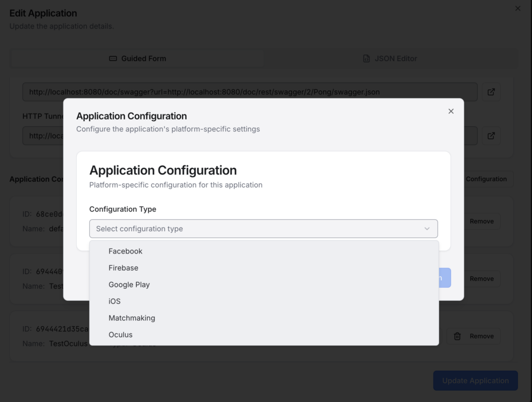The width and height of the screenshot is (532, 402).
Task: Remove the second listed application configuration
Action: click(x=481, y=279)
